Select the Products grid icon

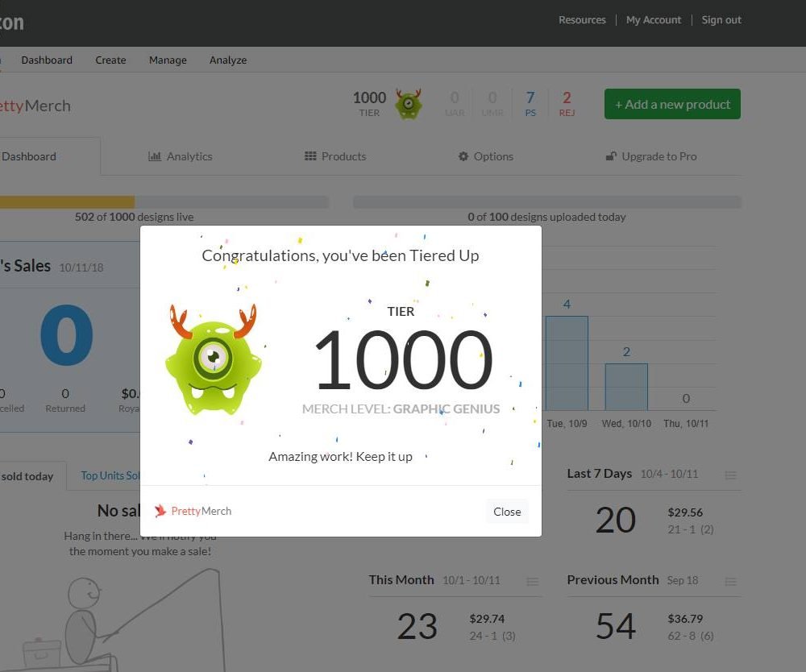click(x=310, y=156)
